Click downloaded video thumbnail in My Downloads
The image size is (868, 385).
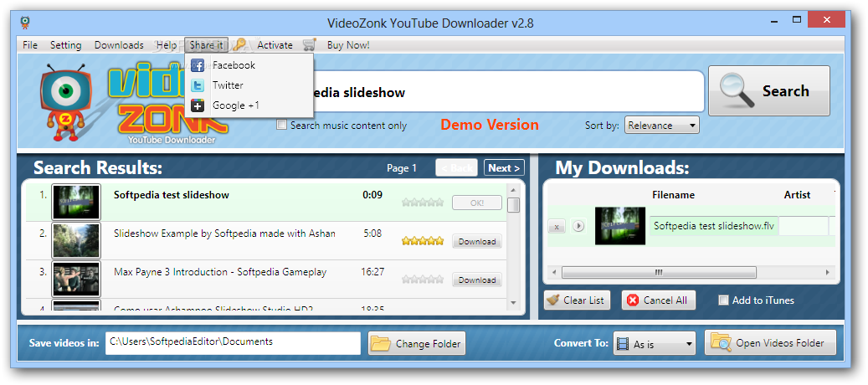tap(620, 226)
